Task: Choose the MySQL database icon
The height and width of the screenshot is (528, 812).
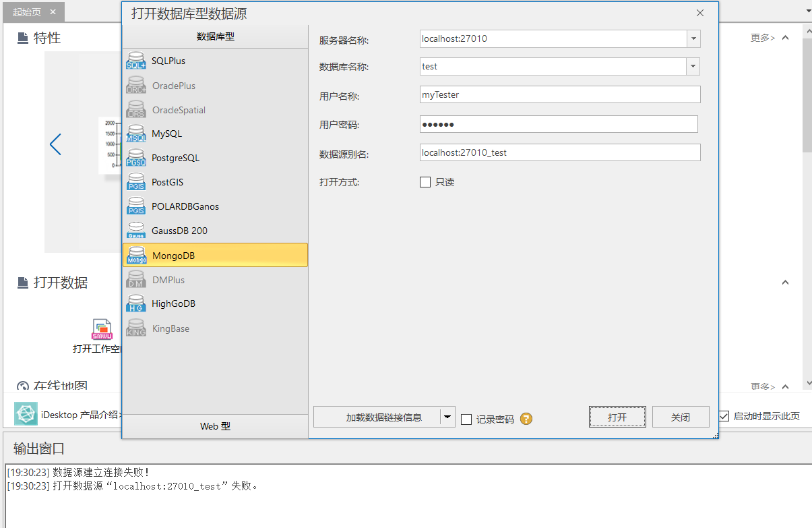Action: 136,134
